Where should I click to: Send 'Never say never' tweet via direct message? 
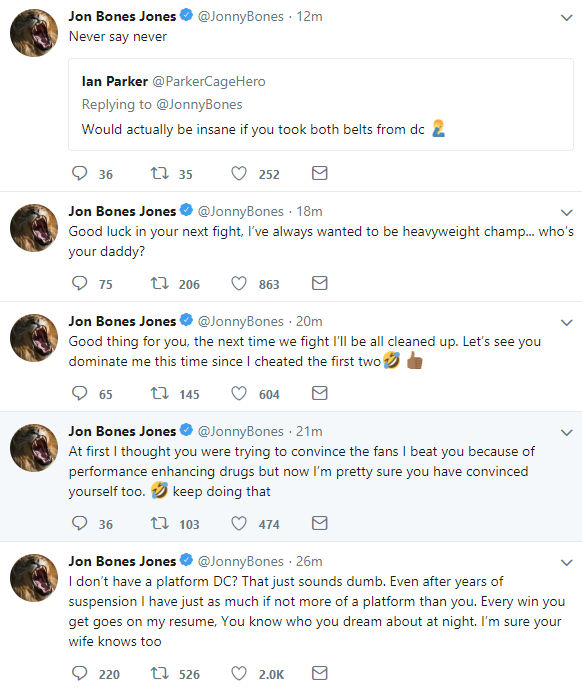tap(319, 173)
